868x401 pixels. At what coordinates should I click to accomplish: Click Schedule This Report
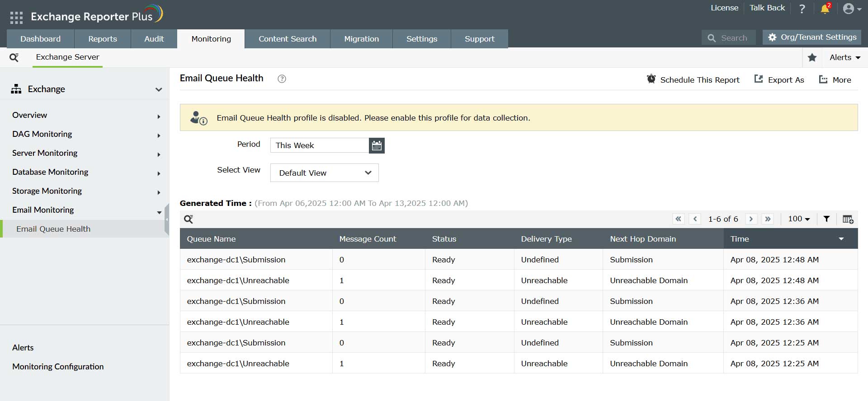(x=693, y=79)
